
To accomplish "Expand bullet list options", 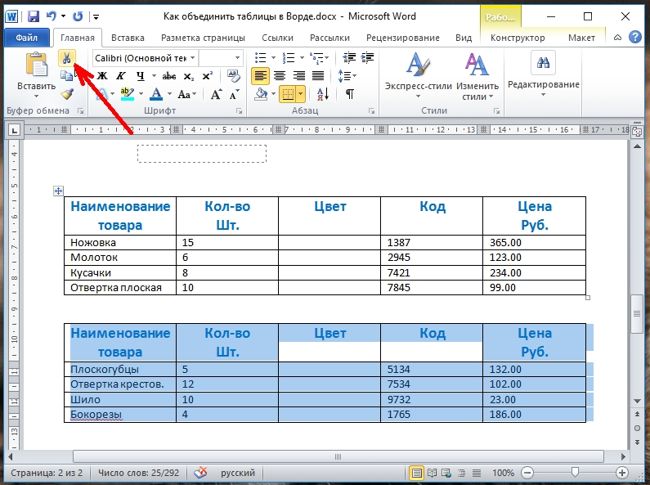I will pyautogui.click(x=274, y=58).
